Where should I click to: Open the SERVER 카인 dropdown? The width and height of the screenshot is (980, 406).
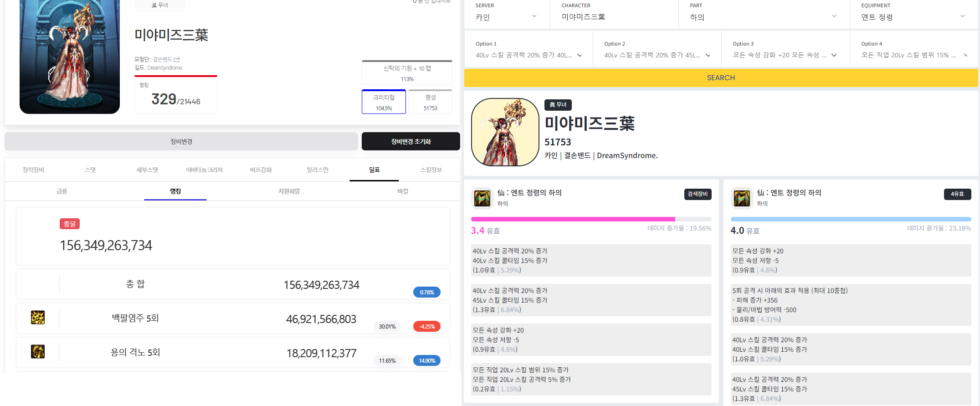click(506, 17)
